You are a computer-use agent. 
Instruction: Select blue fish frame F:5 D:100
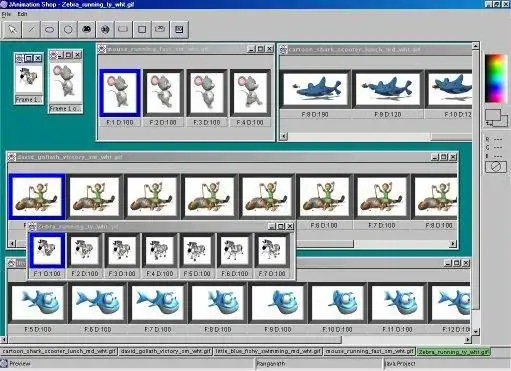[x=38, y=303]
